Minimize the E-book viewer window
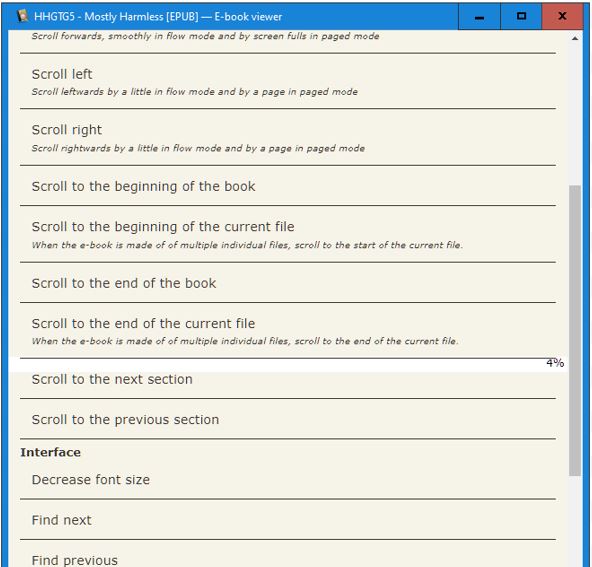This screenshot has width=592, height=567. (479, 17)
